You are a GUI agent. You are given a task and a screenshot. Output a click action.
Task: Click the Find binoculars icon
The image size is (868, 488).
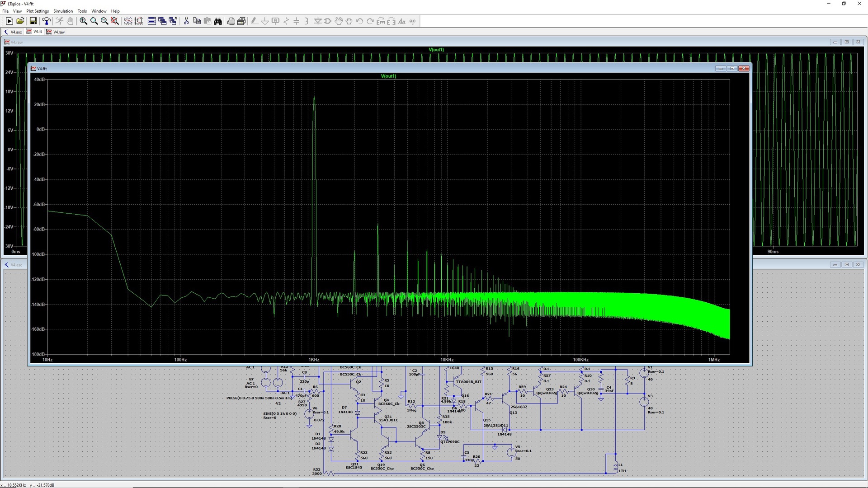pos(218,21)
